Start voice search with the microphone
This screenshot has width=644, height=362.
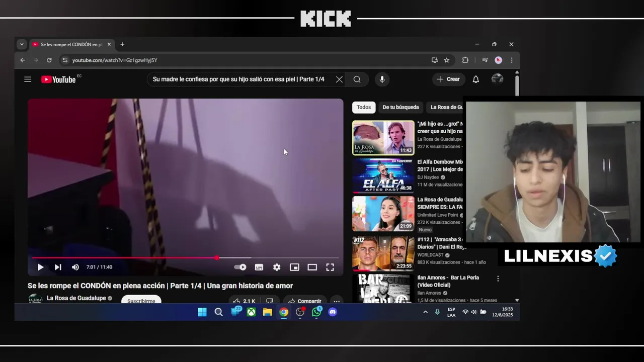382,79
